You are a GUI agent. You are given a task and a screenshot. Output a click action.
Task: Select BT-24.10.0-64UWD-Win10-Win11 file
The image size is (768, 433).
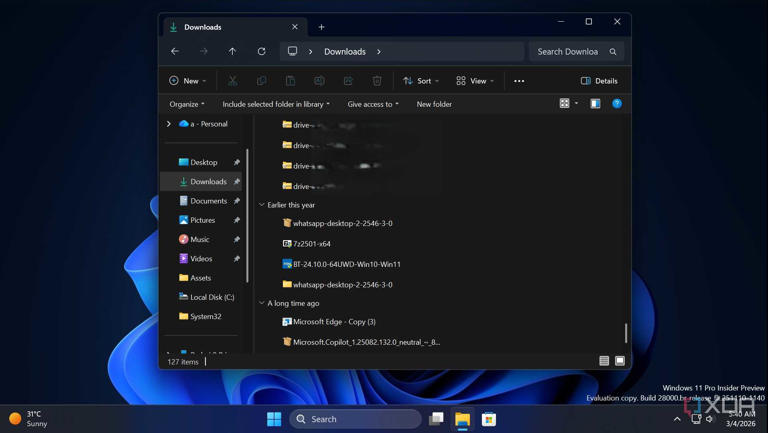point(341,264)
